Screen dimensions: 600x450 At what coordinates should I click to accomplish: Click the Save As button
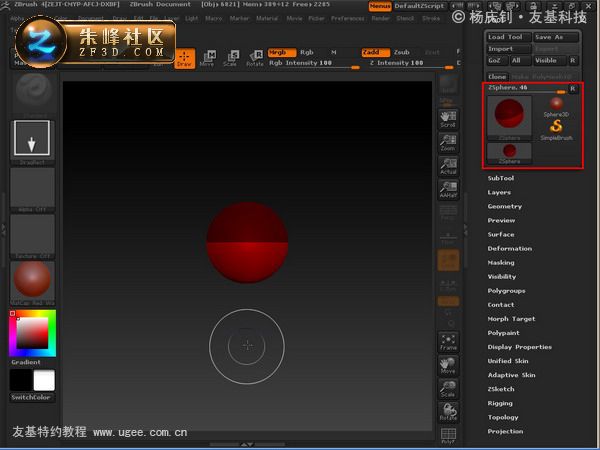(556, 37)
